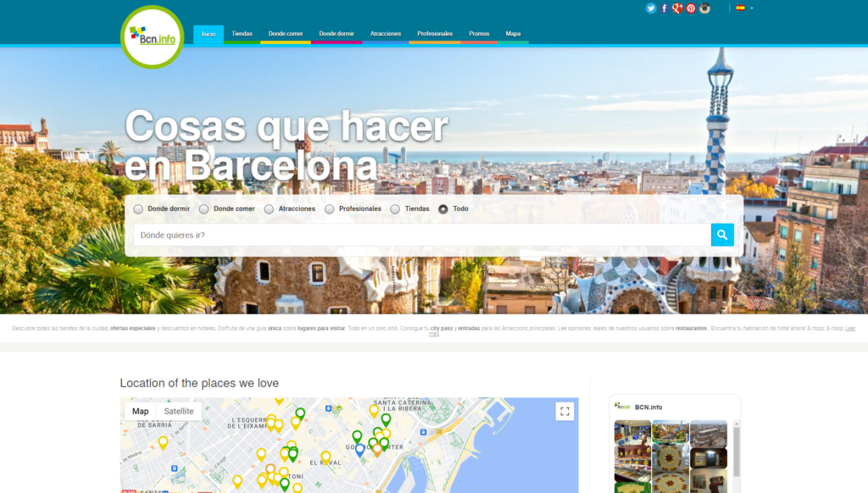Viewport: 868px width, 493px height.
Task: Select the Tiendas radio option
Action: pyautogui.click(x=395, y=209)
